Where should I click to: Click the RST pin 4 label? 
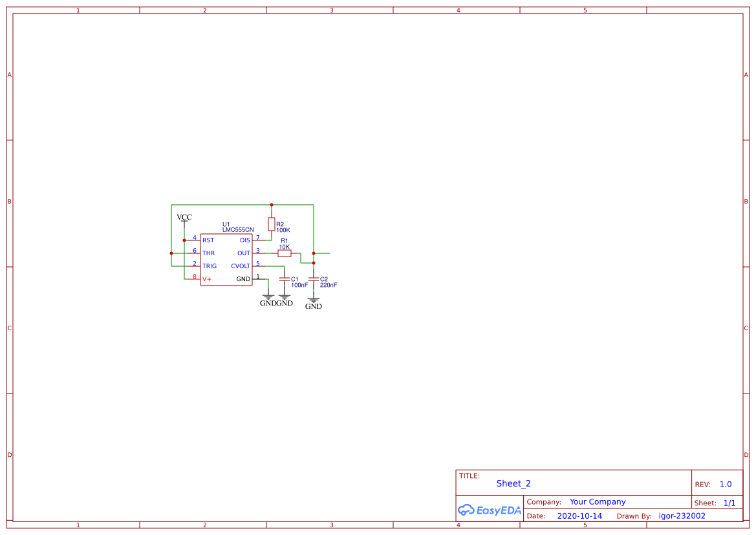coord(208,240)
